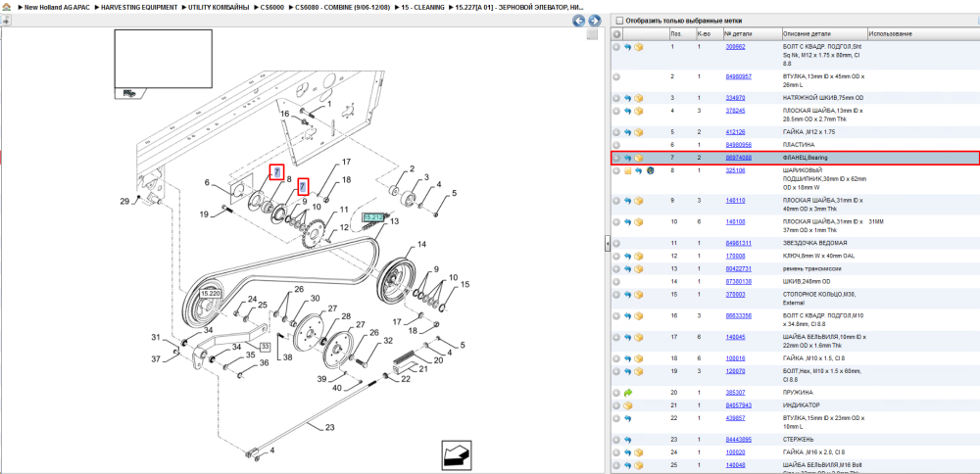
Task: Click the box icon for row 5 ГАЙКА M12
Action: pyautogui.click(x=639, y=132)
